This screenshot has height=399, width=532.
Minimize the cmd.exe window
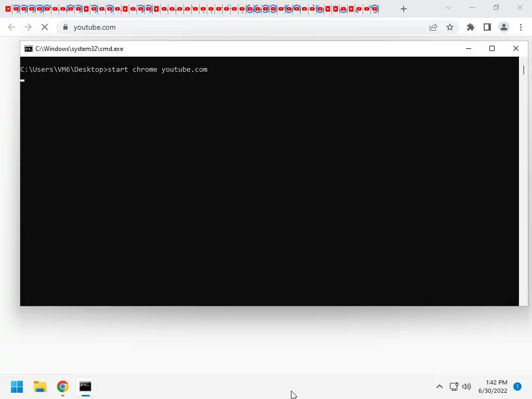point(469,48)
